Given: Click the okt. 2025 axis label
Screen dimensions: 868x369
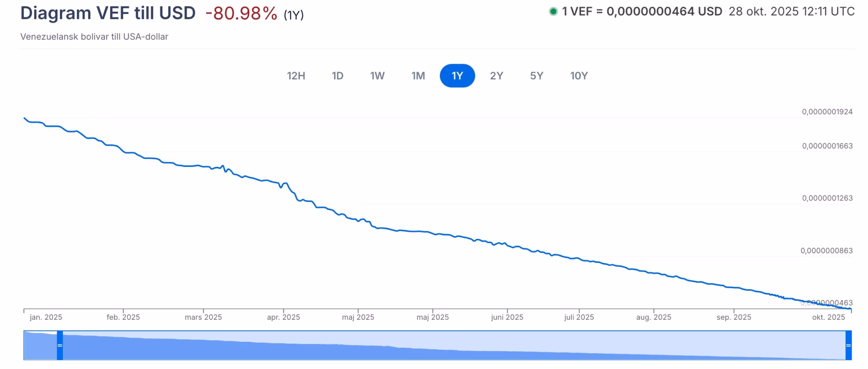Looking at the screenshot, I should [829, 317].
